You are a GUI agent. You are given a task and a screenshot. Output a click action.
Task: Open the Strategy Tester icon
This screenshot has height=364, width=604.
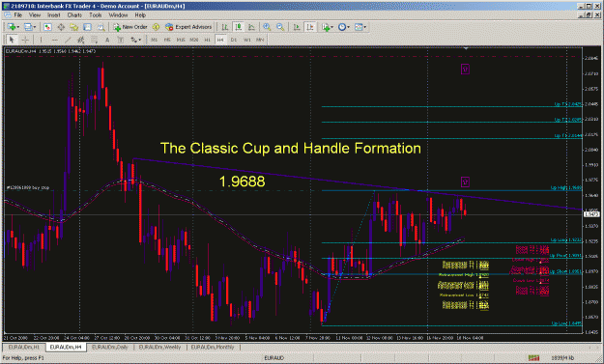[x=101, y=27]
